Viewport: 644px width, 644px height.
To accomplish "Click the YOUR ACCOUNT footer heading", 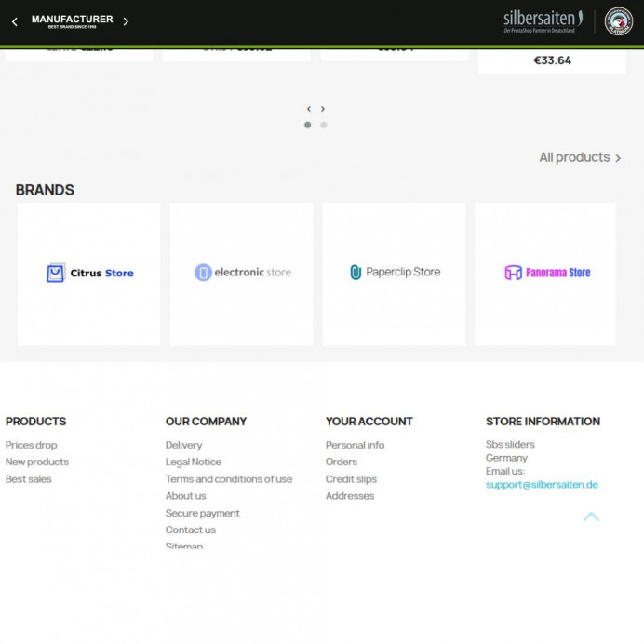I will (369, 422).
